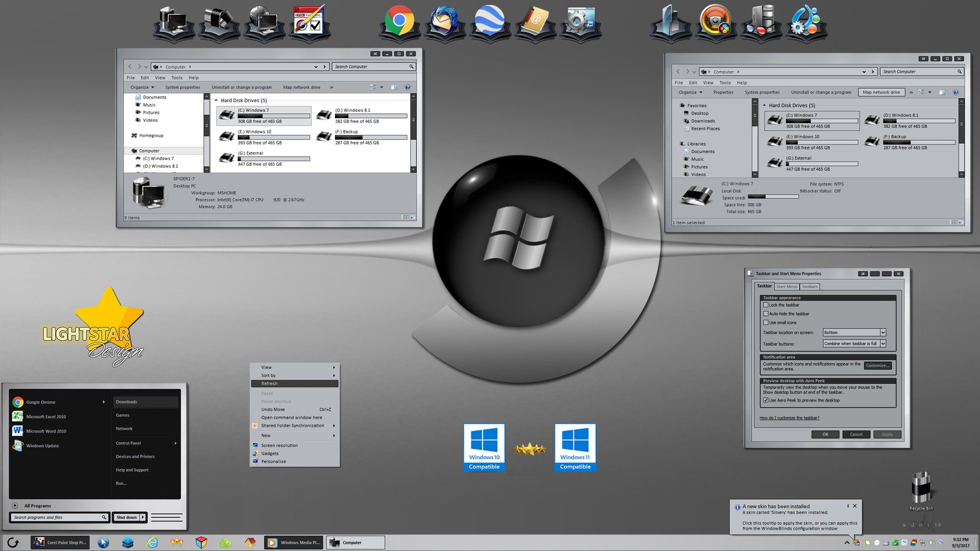Click OK in Taskbar Properties dialog
This screenshot has width=980, height=551.
[x=825, y=434]
